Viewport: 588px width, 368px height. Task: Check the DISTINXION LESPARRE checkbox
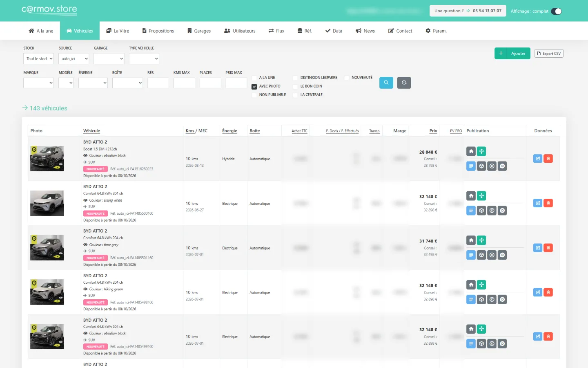click(x=296, y=78)
